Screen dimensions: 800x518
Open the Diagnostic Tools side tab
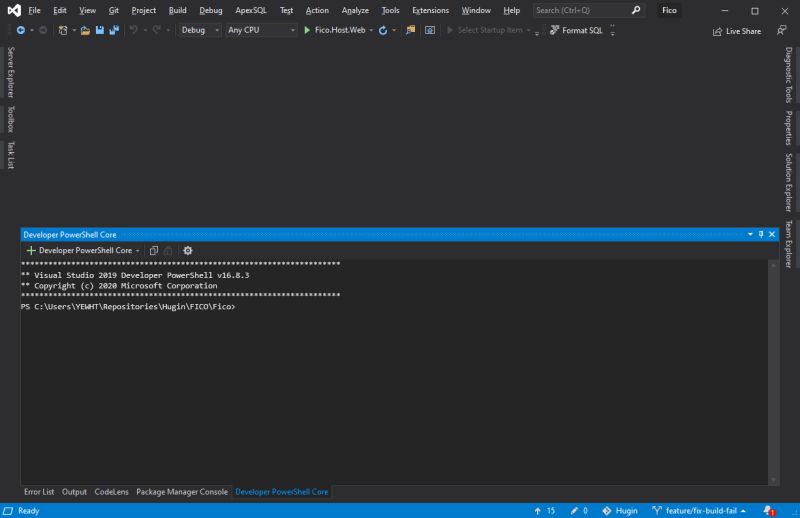(x=789, y=75)
